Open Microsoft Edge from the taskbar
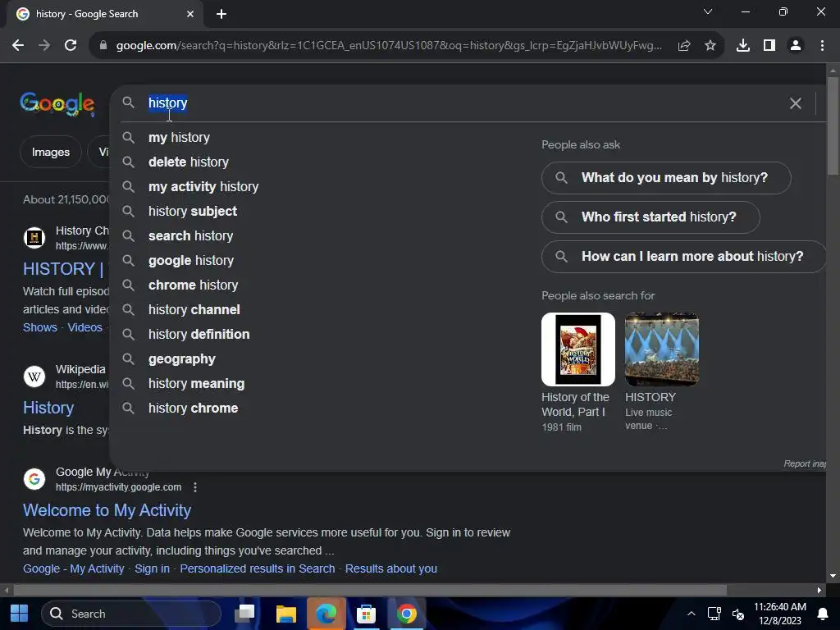The height and width of the screenshot is (630, 840). tap(326, 614)
